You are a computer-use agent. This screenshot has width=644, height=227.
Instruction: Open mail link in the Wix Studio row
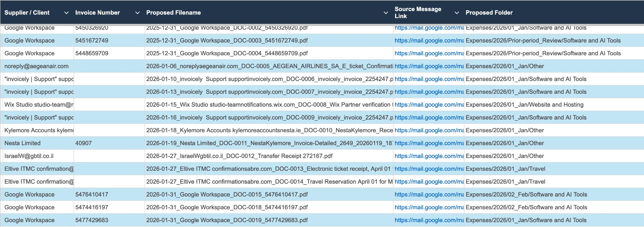429,105
